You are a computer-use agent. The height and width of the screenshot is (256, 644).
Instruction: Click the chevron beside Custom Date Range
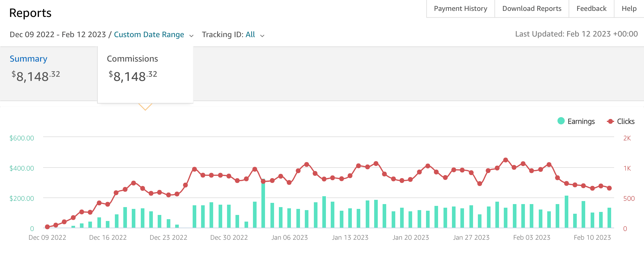[x=191, y=36]
